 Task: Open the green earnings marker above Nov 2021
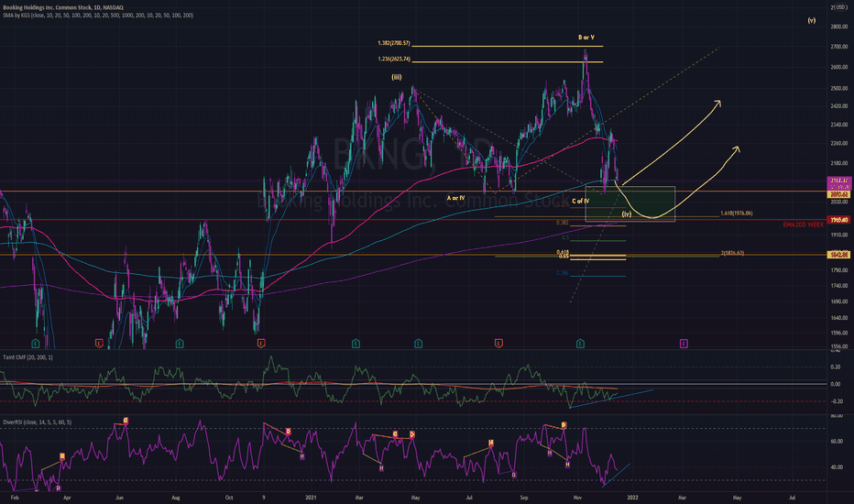point(580,344)
